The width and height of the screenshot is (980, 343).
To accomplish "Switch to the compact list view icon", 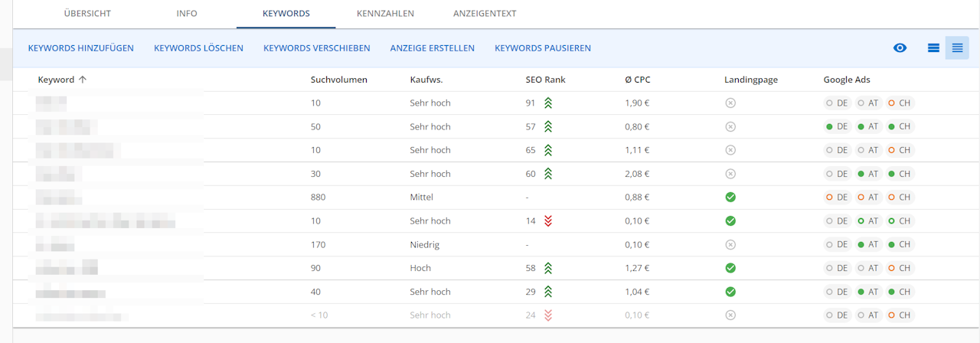I will (933, 48).
